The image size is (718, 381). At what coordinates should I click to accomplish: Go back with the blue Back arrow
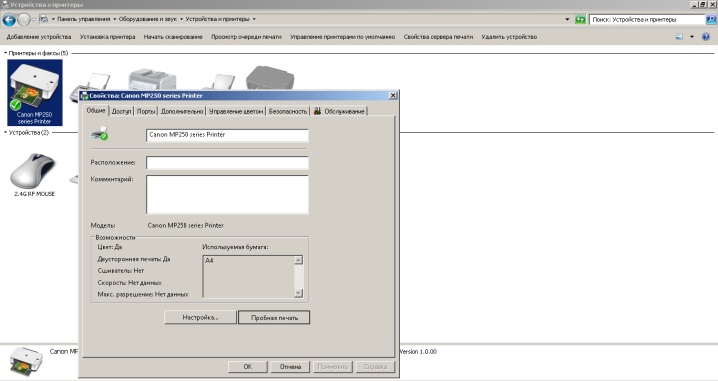(x=9, y=20)
